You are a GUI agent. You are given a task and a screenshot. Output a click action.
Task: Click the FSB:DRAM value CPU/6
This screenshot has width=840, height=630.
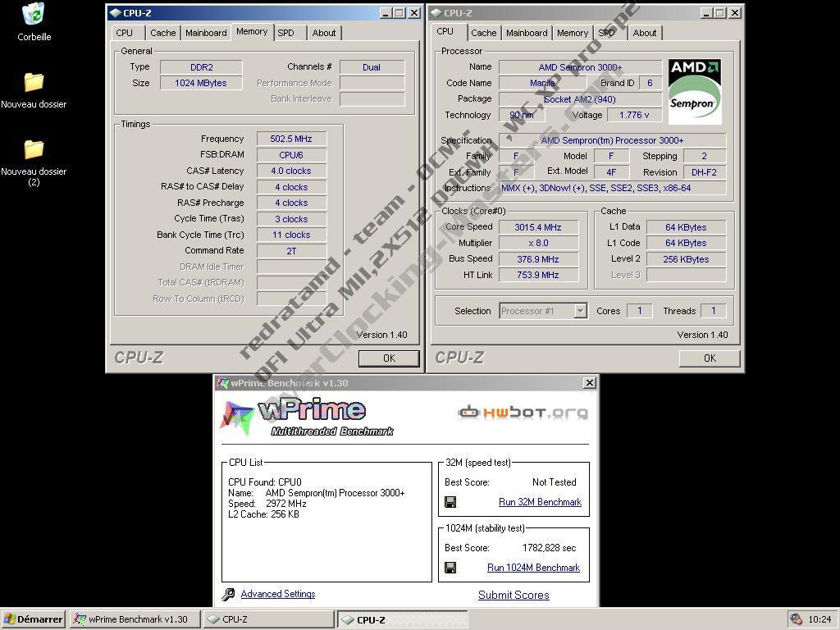pos(291,155)
